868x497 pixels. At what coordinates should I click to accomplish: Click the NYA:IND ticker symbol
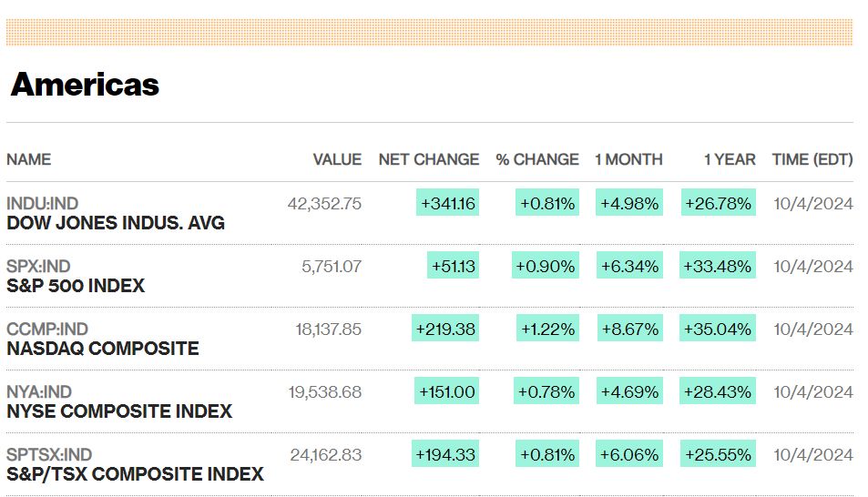click(39, 391)
